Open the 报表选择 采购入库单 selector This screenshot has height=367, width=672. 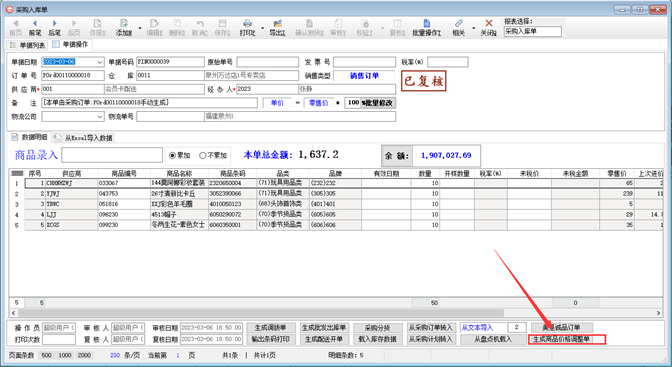pos(532,31)
